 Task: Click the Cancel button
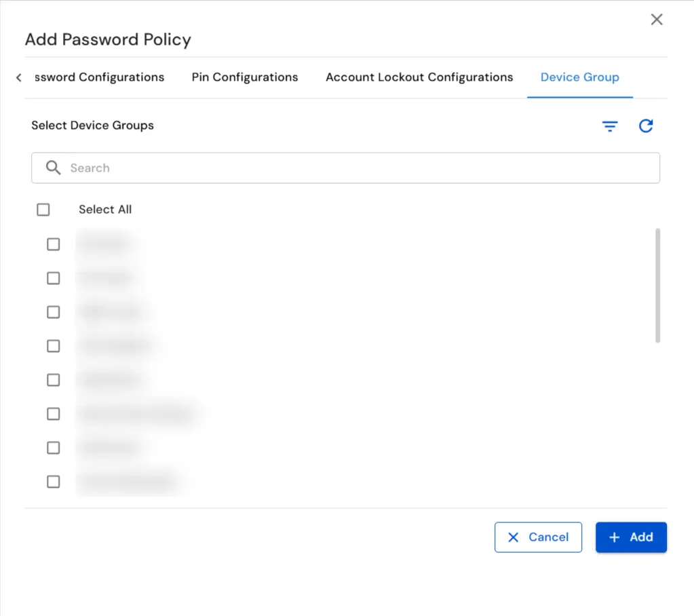pyautogui.click(x=538, y=537)
